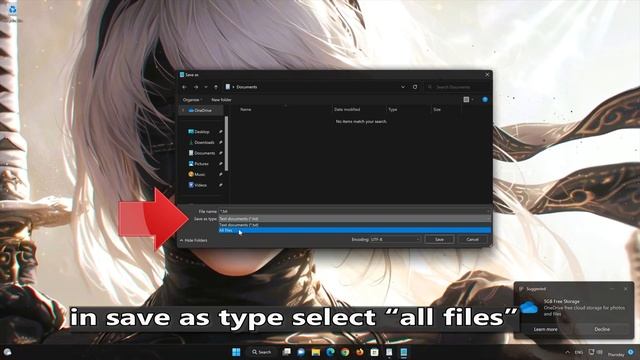The height and width of the screenshot is (360, 640).
Task: Open Task View from taskbar
Action: [x=287, y=352]
